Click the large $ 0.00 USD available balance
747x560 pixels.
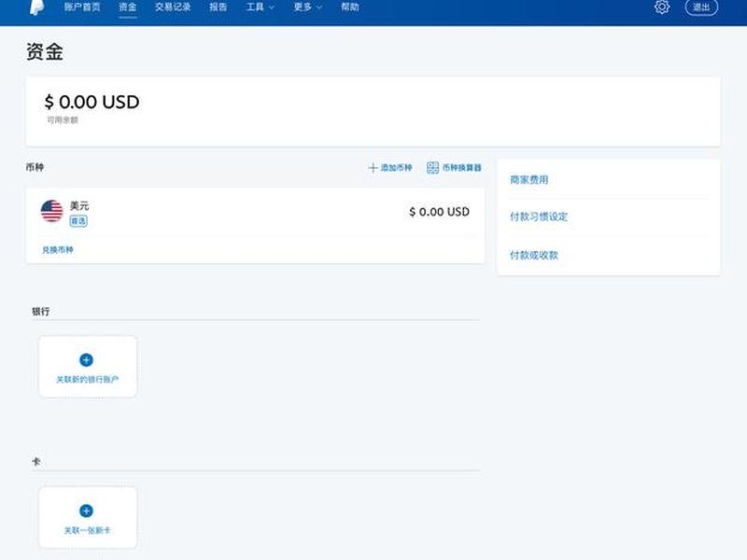pyautogui.click(x=92, y=102)
